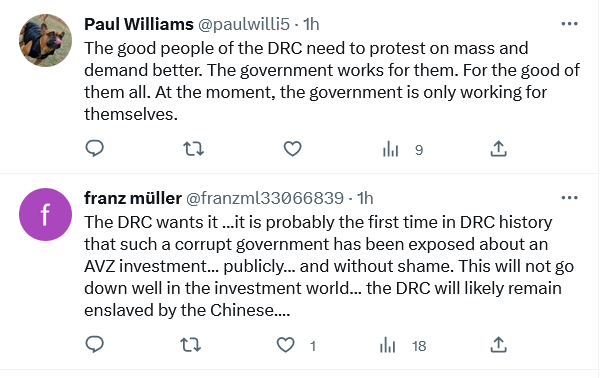View analytics on Paul Williams' tweet
Screen dimensions: 610x378
(403, 149)
